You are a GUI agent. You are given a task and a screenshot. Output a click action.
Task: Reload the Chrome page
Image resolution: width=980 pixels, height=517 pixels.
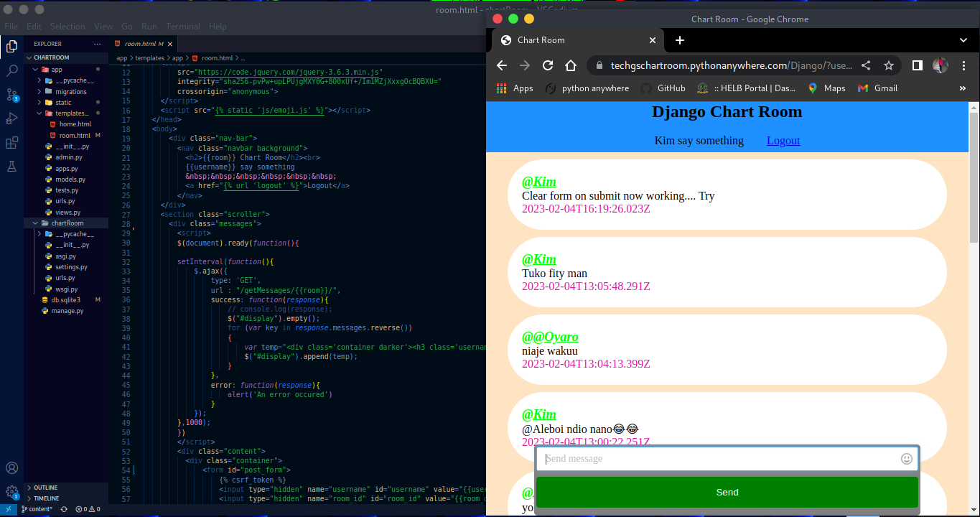[548, 65]
